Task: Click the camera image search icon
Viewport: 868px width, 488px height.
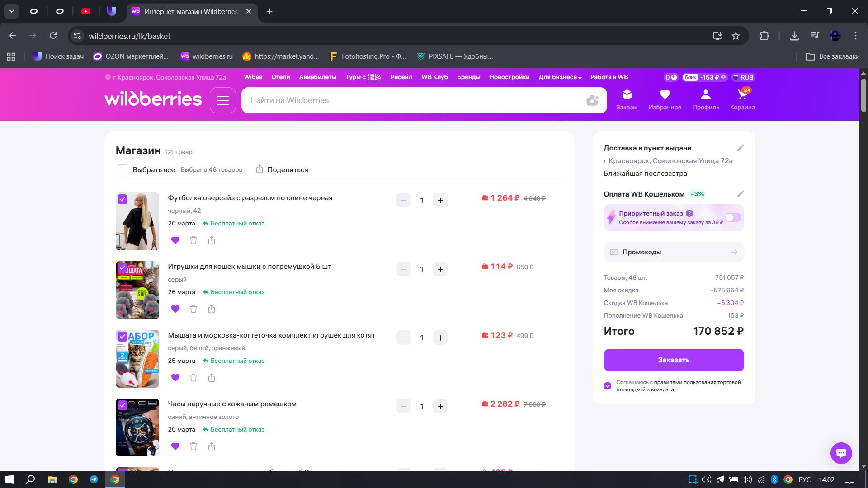Action: 592,100
